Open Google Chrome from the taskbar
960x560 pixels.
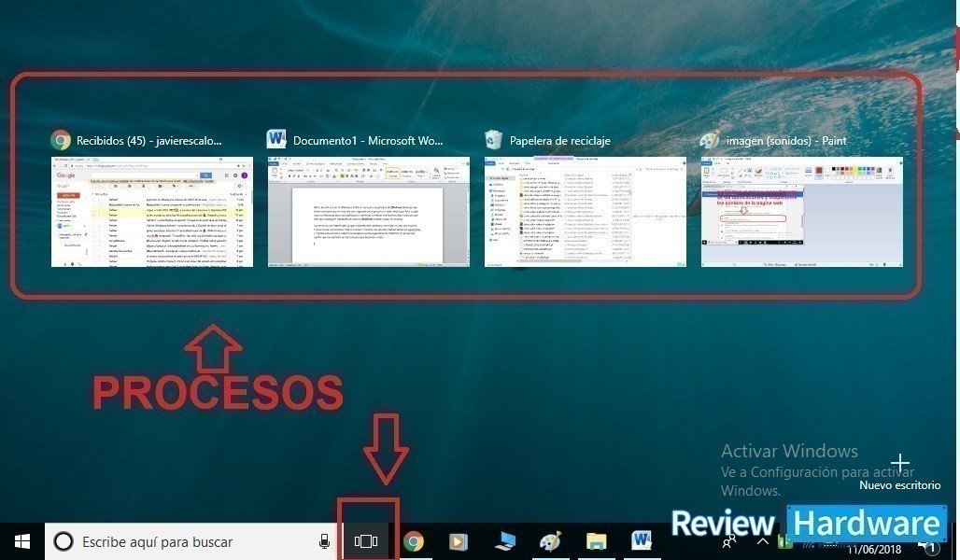tap(414, 541)
